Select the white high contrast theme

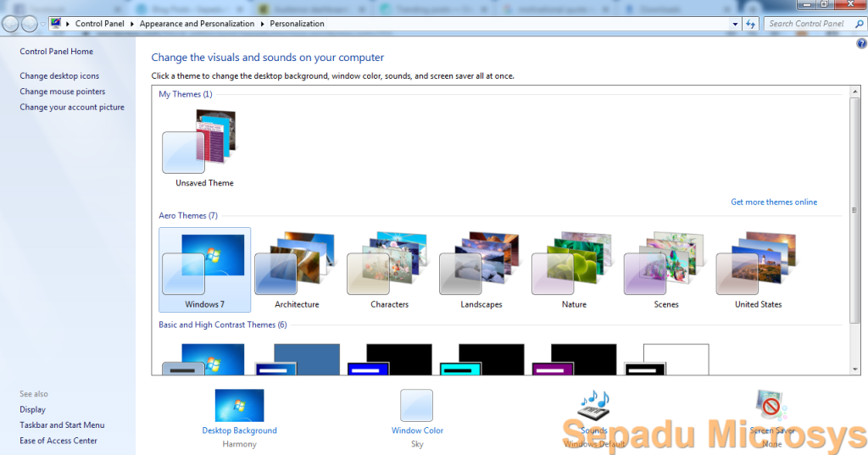(666, 358)
